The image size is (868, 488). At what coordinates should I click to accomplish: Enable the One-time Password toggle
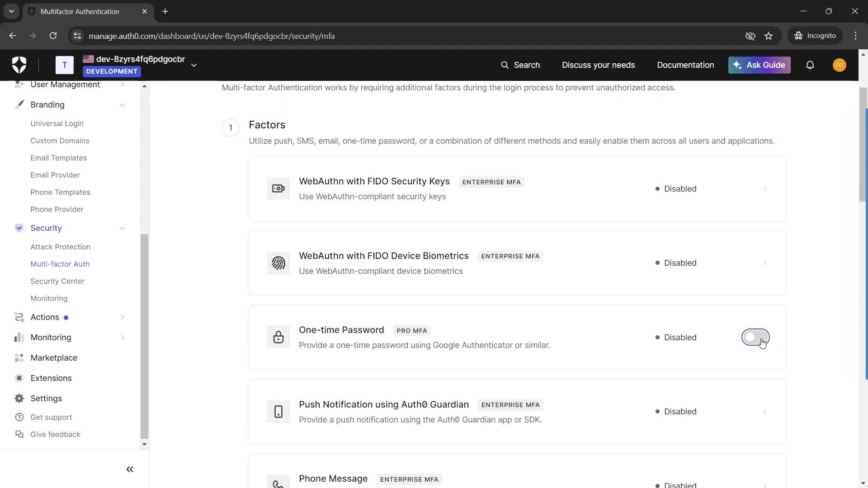(x=755, y=338)
